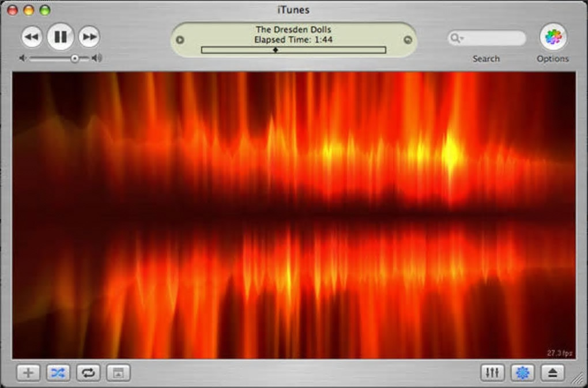Click the green zoom window button
This screenshot has width=588, height=388.
tap(45, 10)
